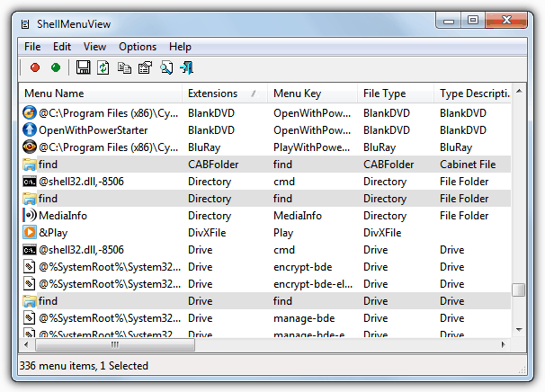The height and width of the screenshot is (392, 545).
Task: Click the folder icon of Drive find row
Action: (x=30, y=301)
